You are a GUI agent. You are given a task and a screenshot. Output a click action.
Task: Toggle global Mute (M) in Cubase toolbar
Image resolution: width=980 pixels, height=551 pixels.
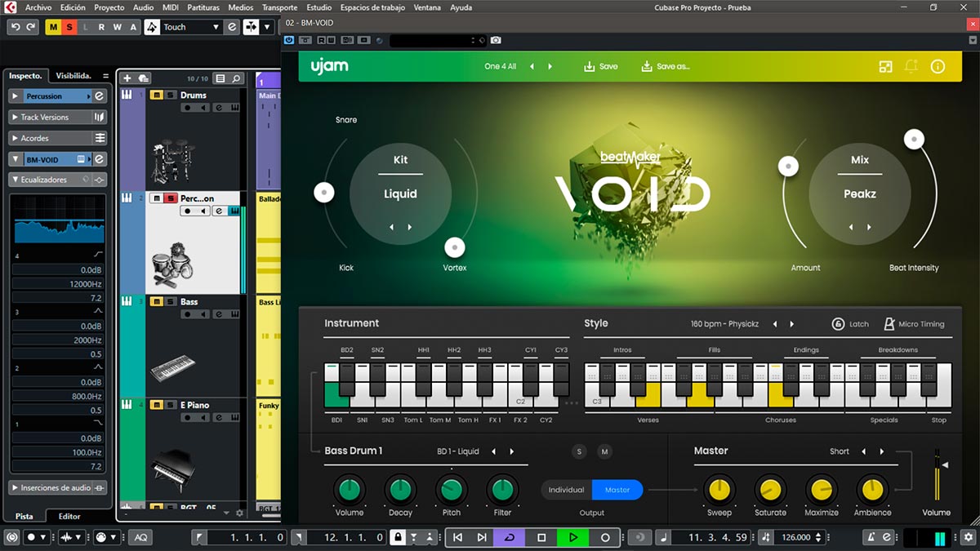pos(54,27)
